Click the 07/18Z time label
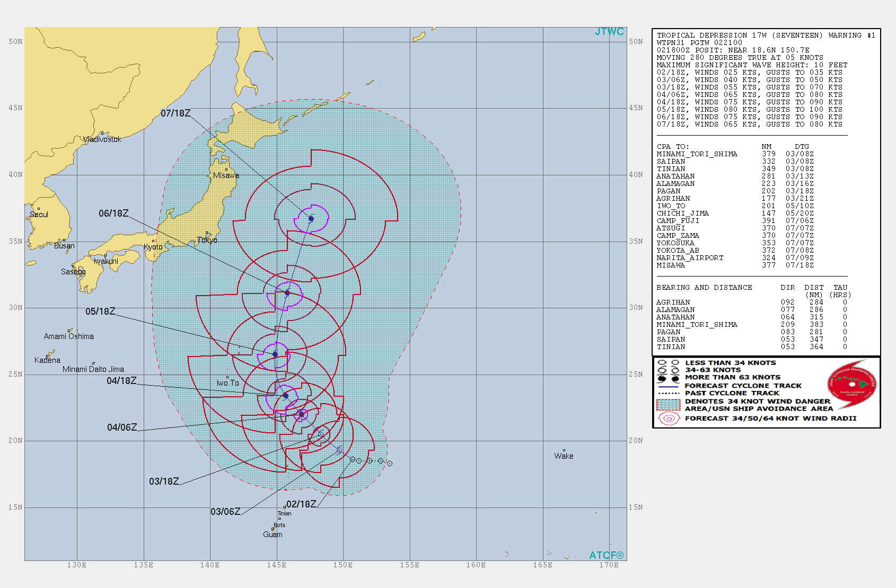 tap(175, 113)
